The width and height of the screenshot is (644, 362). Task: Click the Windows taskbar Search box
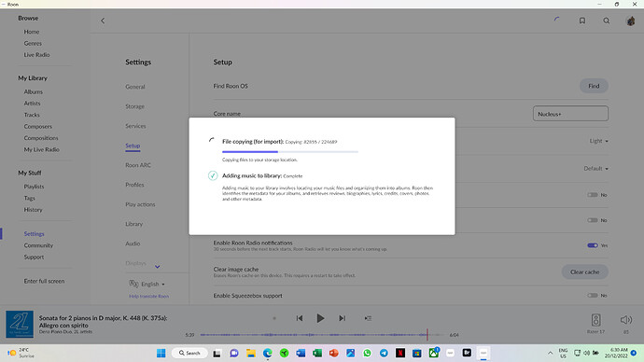[x=189, y=353]
